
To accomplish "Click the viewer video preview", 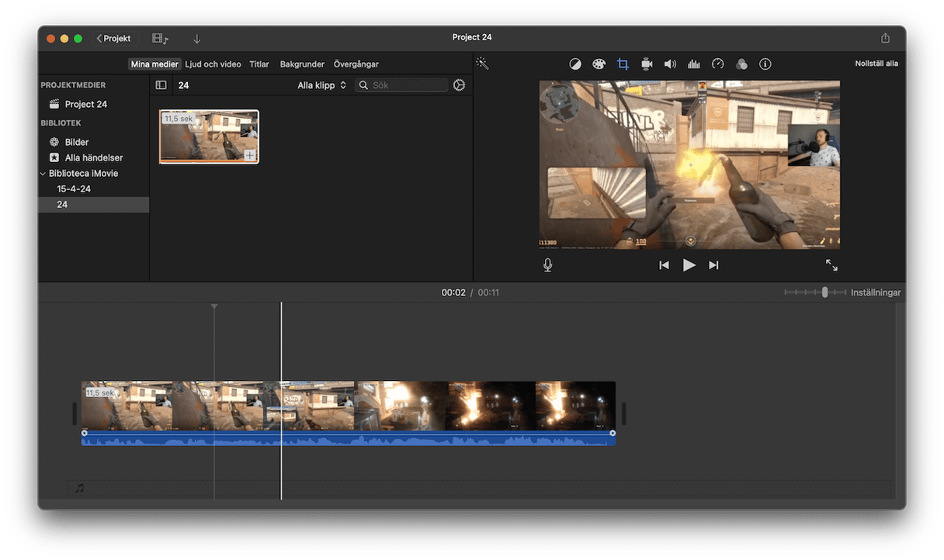I will pos(689,164).
